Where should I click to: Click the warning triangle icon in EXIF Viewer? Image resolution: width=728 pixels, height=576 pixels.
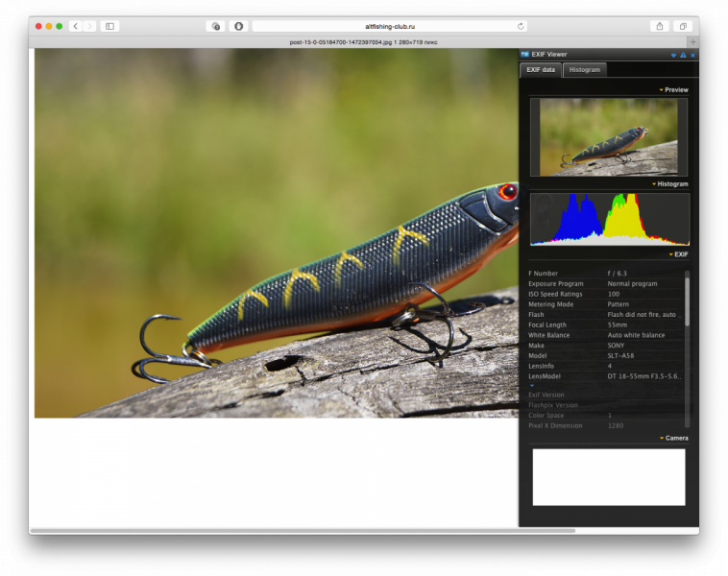pyautogui.click(x=683, y=56)
